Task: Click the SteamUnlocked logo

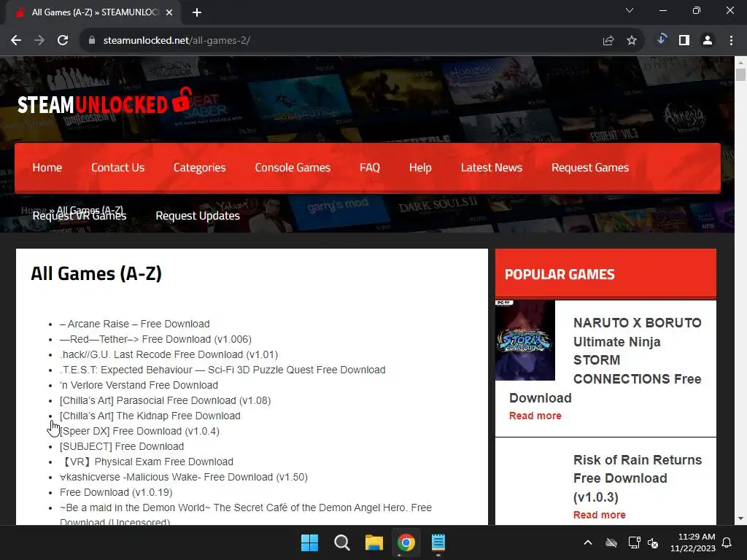Action: (105, 102)
